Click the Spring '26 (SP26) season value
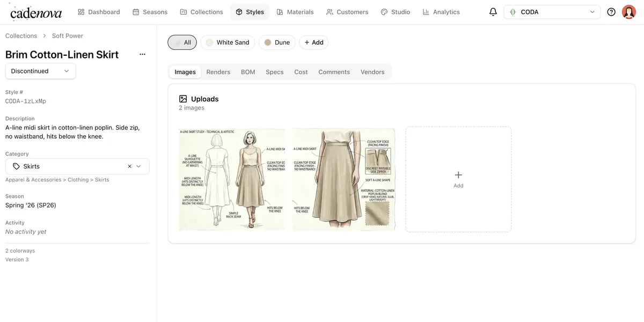 click(31, 205)
